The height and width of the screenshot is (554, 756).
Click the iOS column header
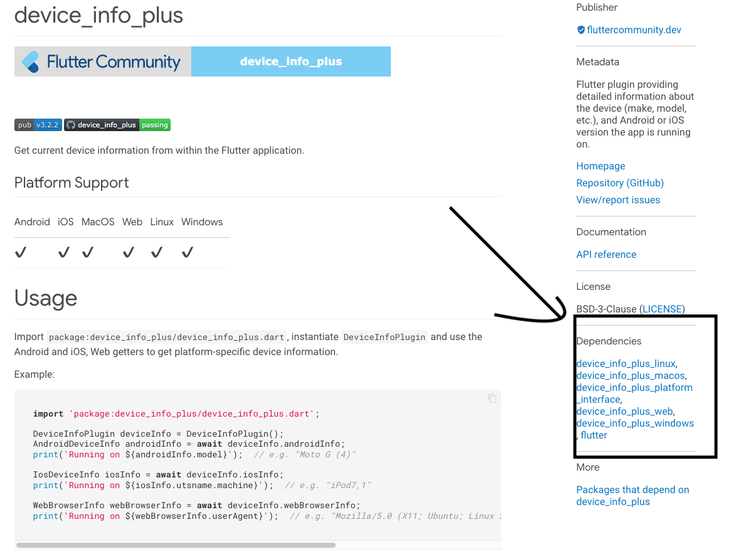click(x=66, y=221)
